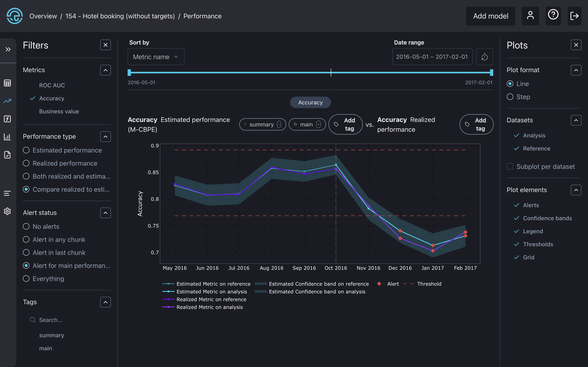
Task: Click the bar chart sidebar icon
Action: 7,137
